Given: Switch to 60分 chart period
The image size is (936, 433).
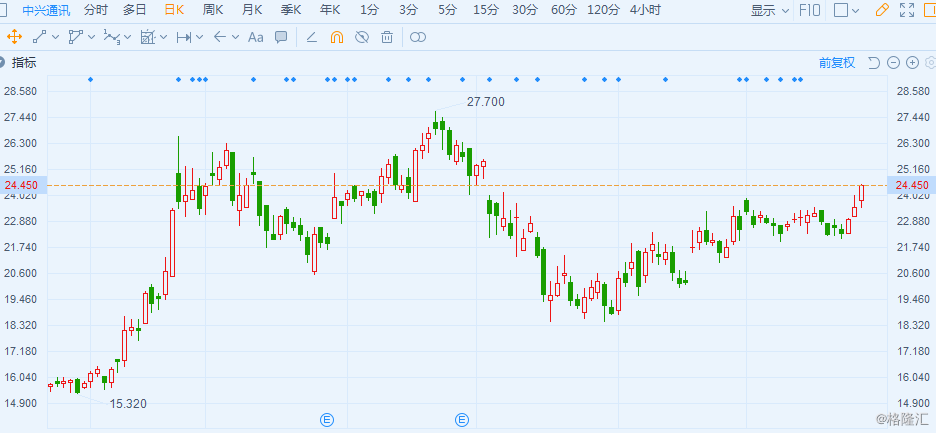Looking at the screenshot, I should pyautogui.click(x=564, y=10).
